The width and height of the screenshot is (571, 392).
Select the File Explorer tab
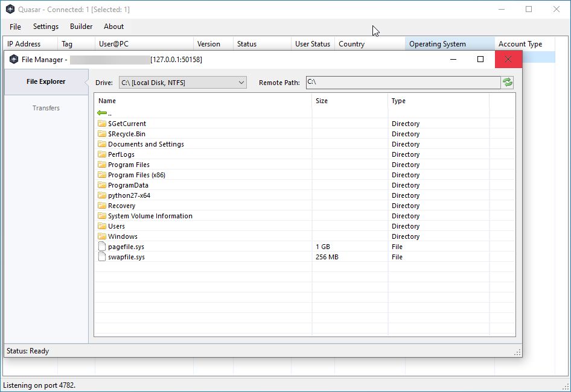coord(46,81)
